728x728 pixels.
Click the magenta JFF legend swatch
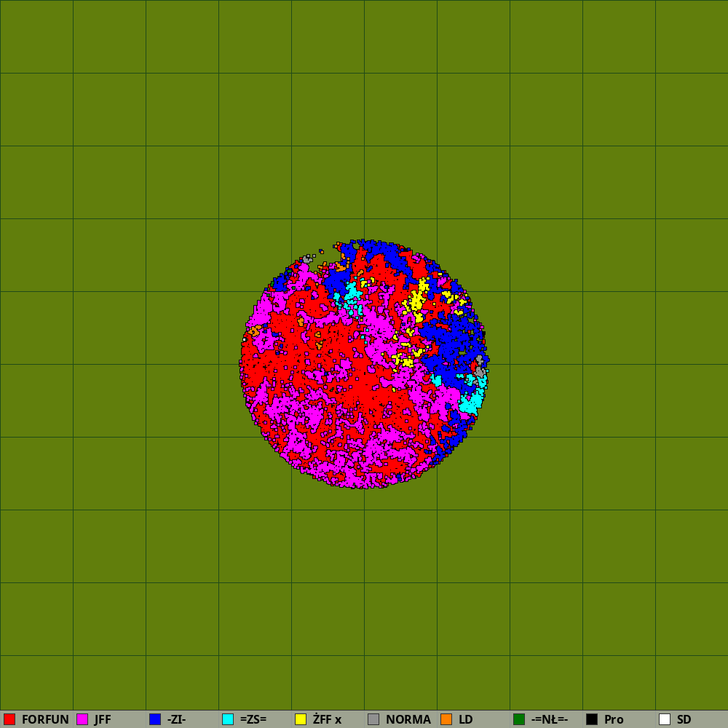pyautogui.click(x=82, y=719)
